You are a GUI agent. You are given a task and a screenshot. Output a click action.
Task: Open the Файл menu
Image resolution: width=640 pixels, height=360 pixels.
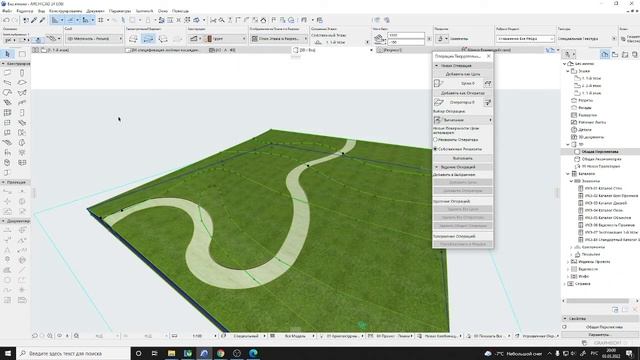coord(7,11)
